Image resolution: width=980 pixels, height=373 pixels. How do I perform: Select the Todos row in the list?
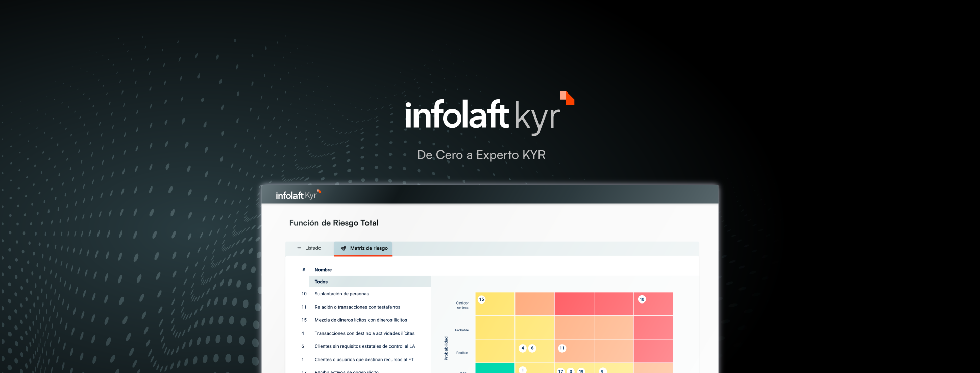pos(370,282)
